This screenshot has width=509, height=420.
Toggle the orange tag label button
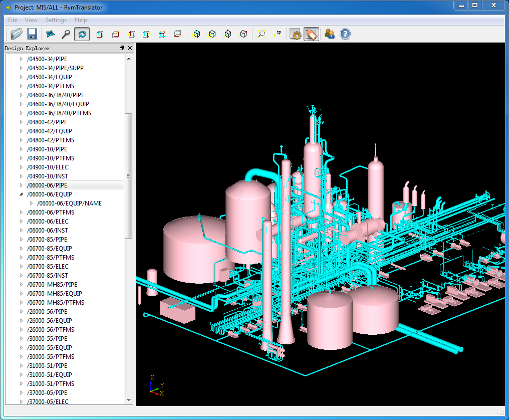tap(311, 34)
